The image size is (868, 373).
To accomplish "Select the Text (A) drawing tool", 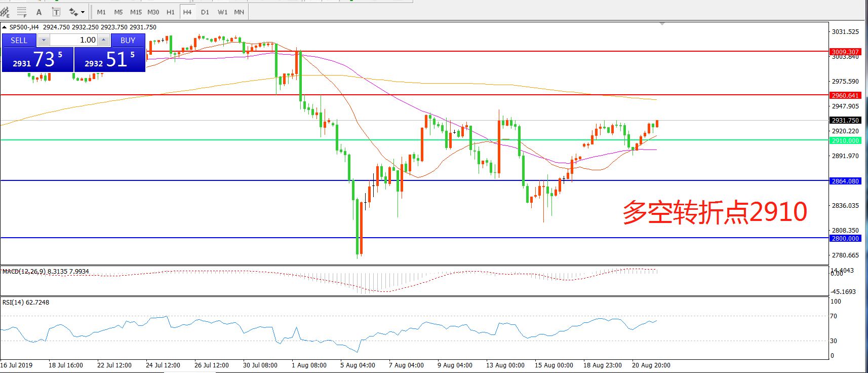I will pyautogui.click(x=39, y=12).
